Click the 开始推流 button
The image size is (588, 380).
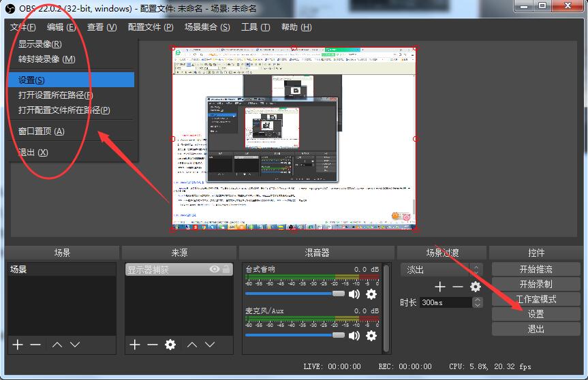pyautogui.click(x=536, y=269)
